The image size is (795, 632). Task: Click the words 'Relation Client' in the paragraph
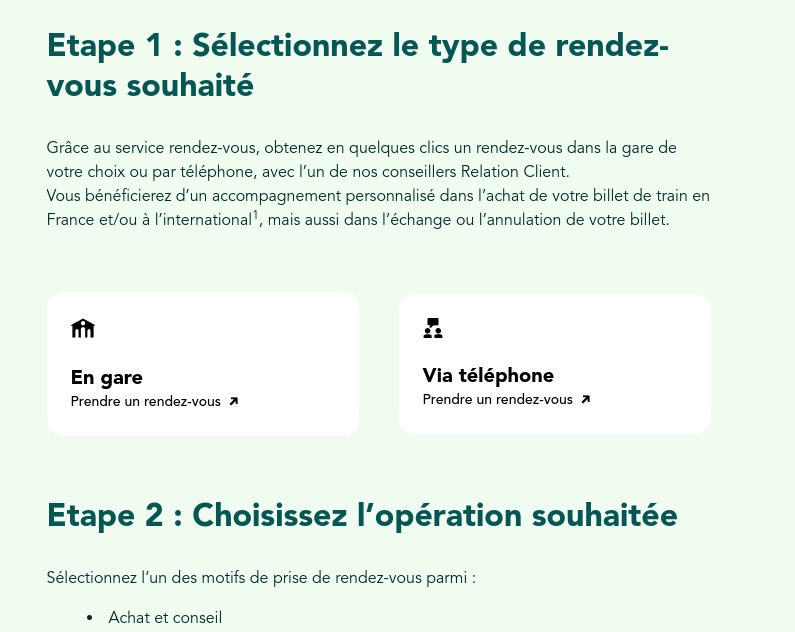click(515, 172)
